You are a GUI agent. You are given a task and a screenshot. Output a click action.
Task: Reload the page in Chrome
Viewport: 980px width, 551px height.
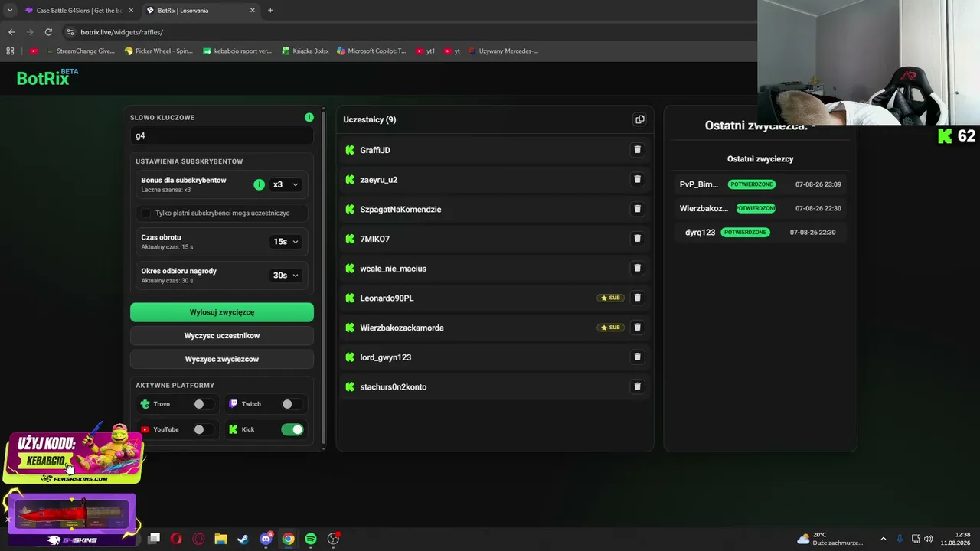(x=48, y=32)
